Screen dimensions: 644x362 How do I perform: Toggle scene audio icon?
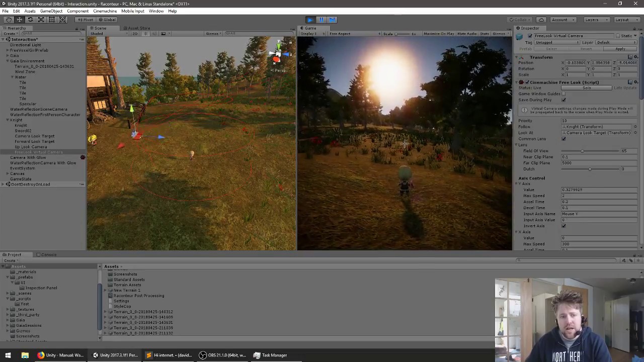153,34
